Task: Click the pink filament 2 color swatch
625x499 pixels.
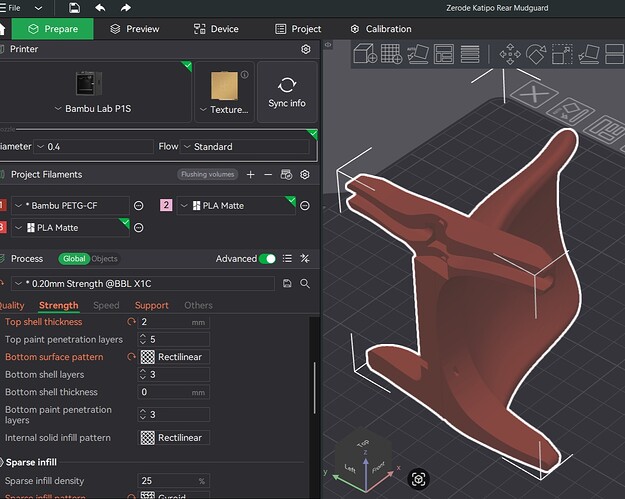Action: tap(166, 205)
